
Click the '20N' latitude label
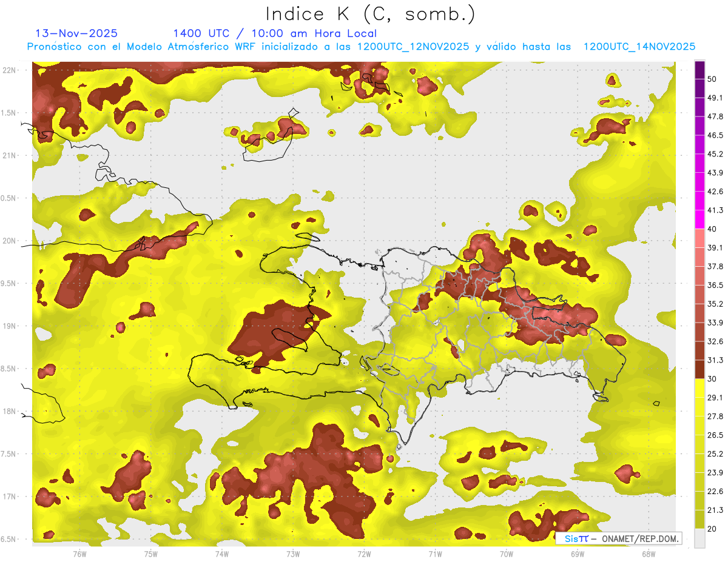8,241
